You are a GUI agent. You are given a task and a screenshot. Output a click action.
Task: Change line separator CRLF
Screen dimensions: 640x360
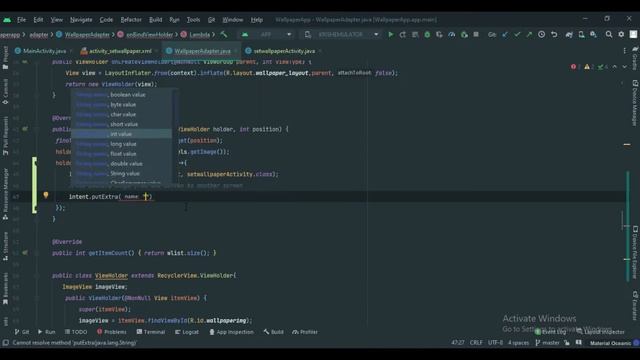coord(476,343)
